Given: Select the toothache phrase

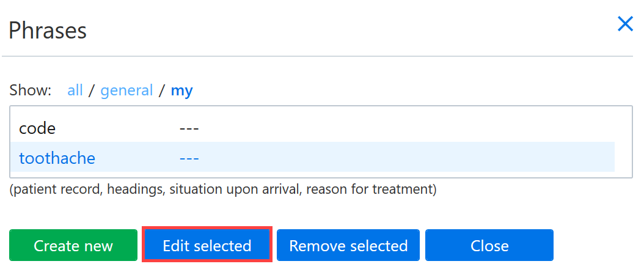Looking at the screenshot, I should [57, 158].
